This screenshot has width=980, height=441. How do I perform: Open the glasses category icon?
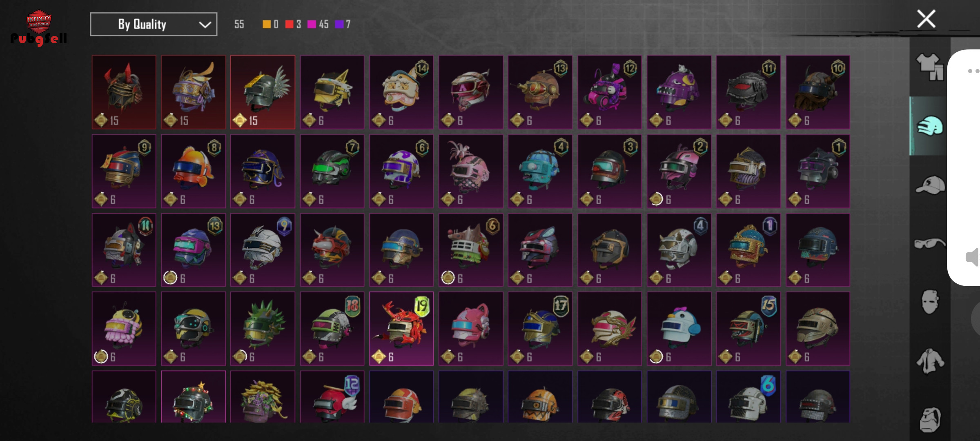[930, 244]
